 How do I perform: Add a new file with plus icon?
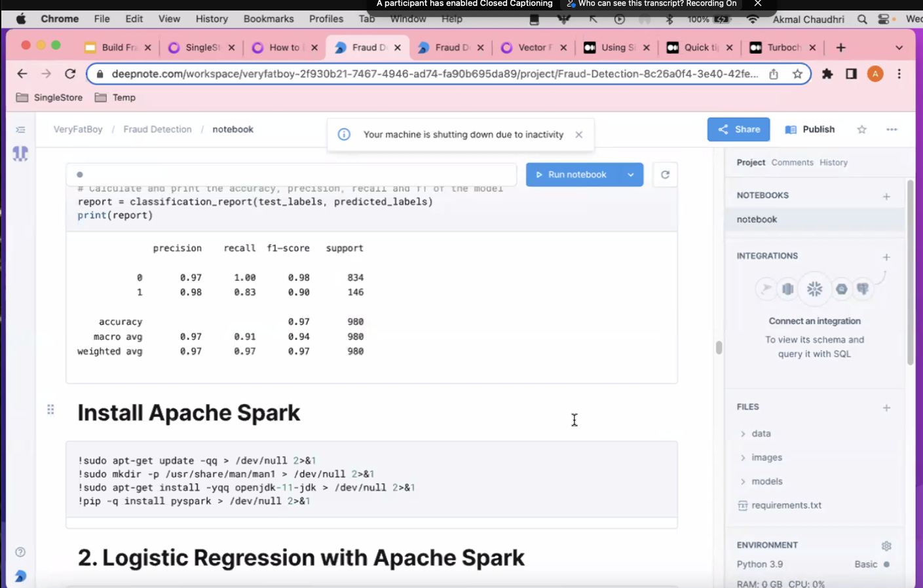pos(886,407)
